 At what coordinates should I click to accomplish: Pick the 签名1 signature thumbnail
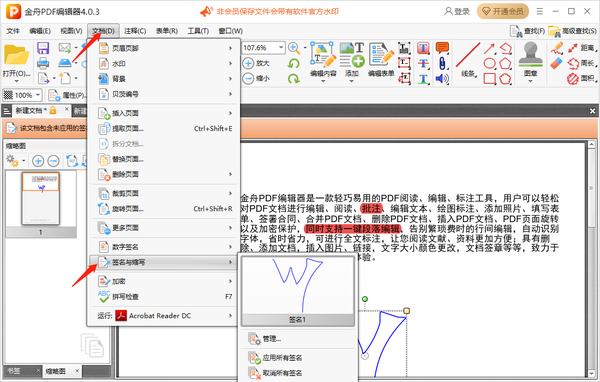tap(297, 291)
